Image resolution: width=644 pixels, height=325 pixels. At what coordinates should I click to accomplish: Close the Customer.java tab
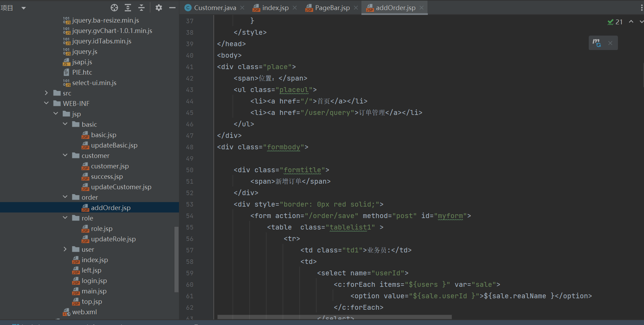(x=242, y=8)
